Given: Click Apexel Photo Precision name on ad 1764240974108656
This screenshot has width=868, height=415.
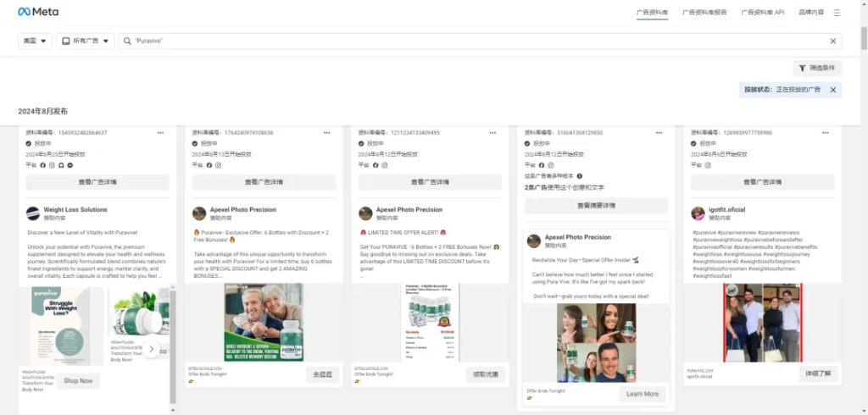Looking at the screenshot, I should click(243, 210).
